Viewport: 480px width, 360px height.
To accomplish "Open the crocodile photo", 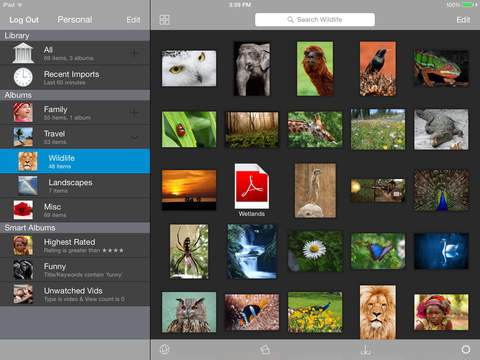I will [441, 129].
